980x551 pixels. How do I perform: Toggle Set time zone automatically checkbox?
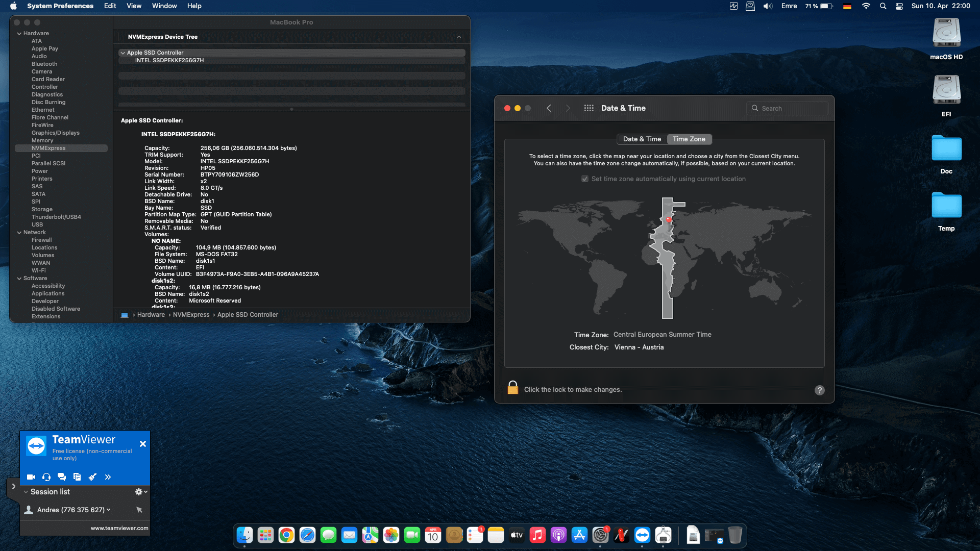[x=585, y=179]
